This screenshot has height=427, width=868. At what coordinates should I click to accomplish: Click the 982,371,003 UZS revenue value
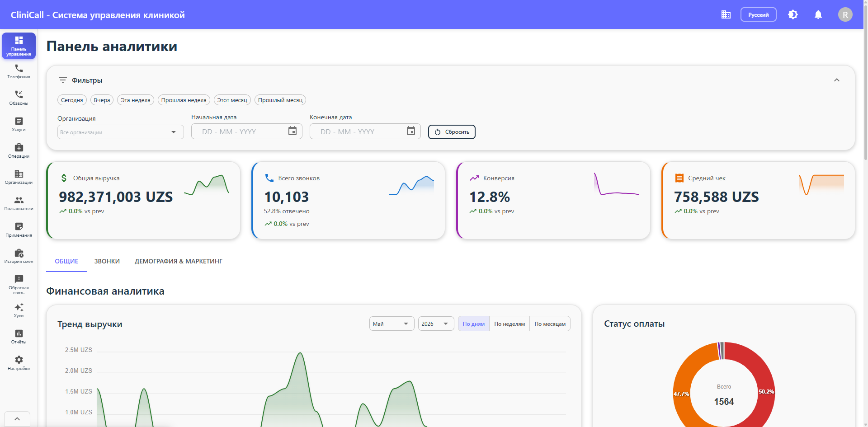coord(116,197)
